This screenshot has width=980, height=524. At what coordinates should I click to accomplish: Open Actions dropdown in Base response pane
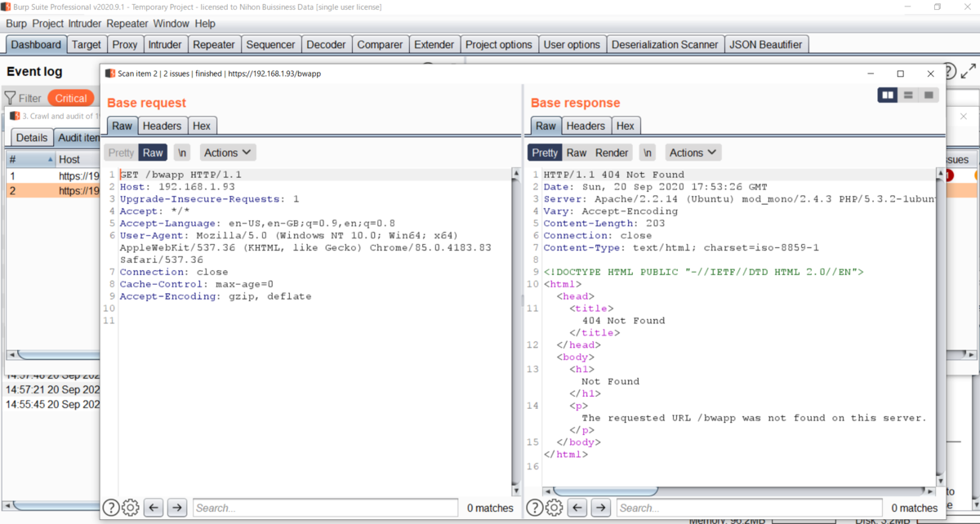coord(693,153)
